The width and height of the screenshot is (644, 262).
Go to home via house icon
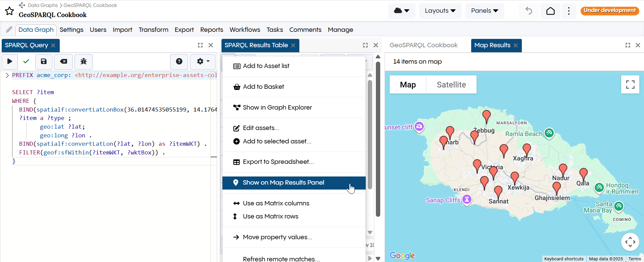pyautogui.click(x=550, y=11)
